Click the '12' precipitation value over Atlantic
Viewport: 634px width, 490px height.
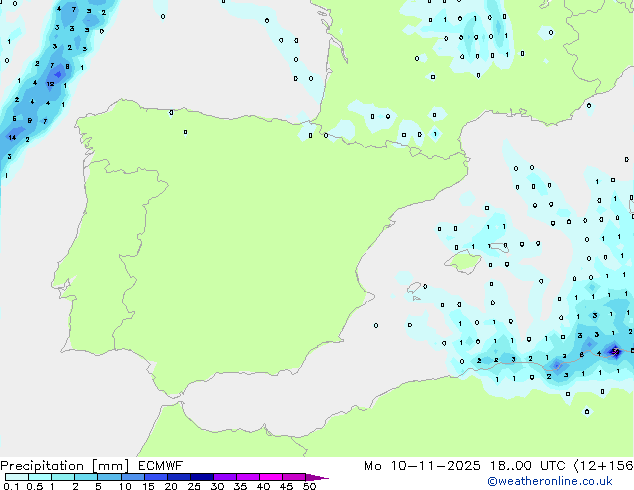50,84
